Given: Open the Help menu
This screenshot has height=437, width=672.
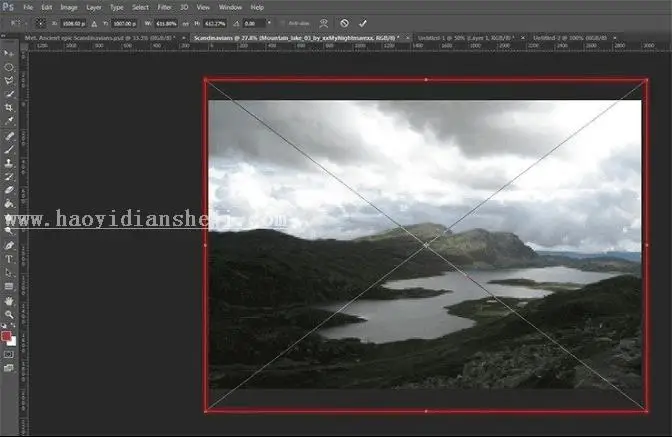Looking at the screenshot, I should [257, 7].
